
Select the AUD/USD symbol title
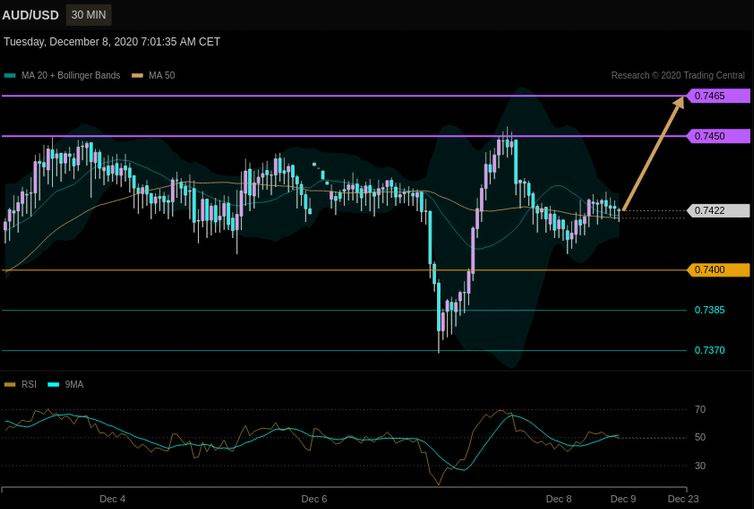pyautogui.click(x=30, y=15)
